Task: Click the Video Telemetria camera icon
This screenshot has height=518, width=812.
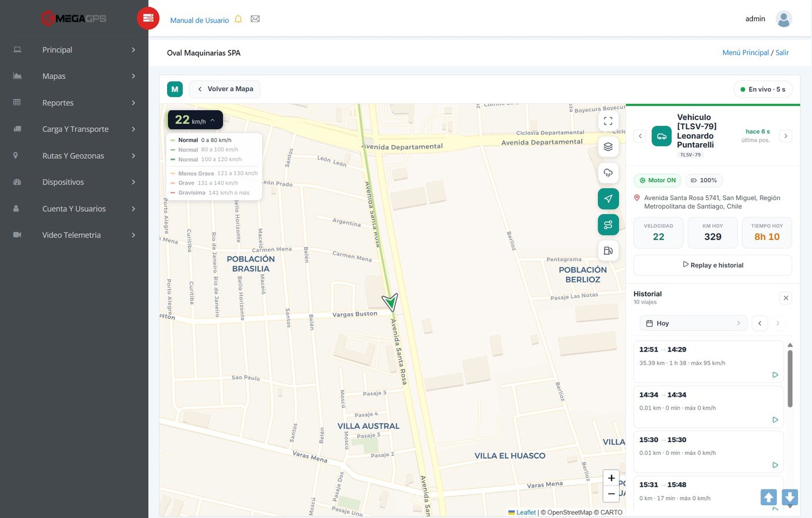Action: coord(17,235)
